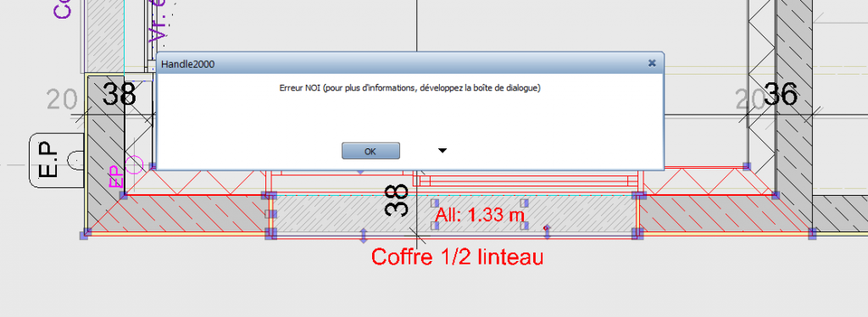Confirm the Erreur NOI dialog with OK

[x=370, y=151]
